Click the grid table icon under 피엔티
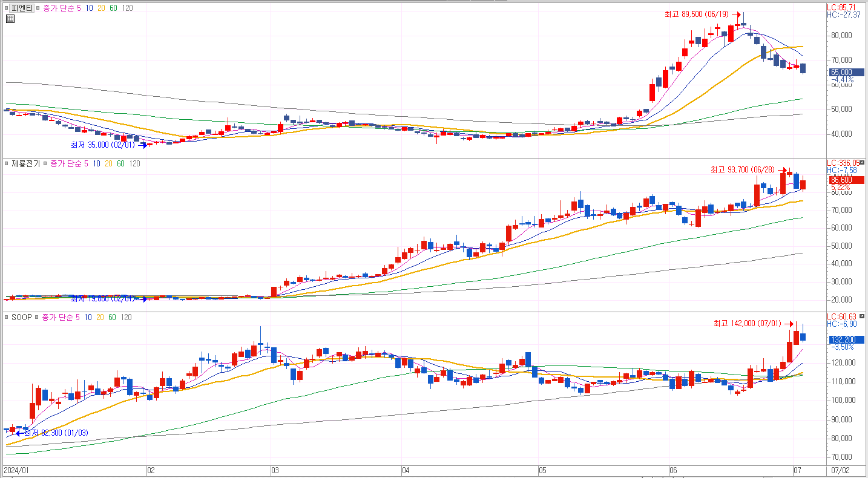The image size is (868, 478). [10, 19]
